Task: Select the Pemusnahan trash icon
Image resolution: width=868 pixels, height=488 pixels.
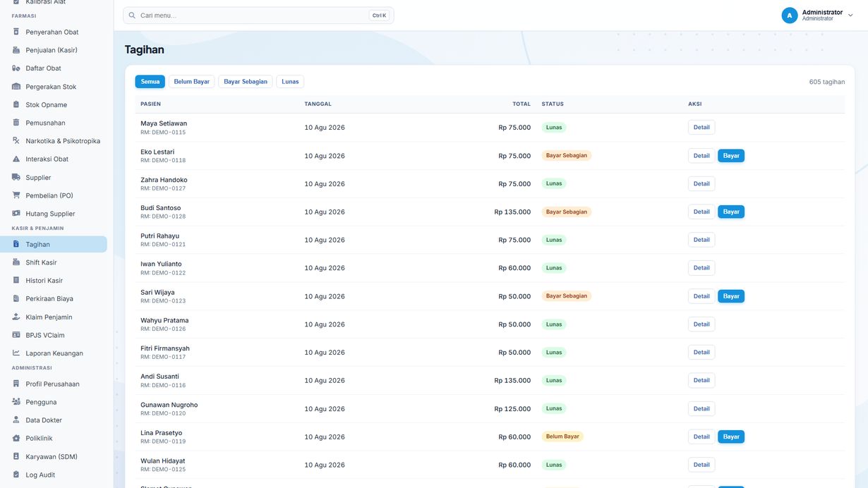Action: (x=16, y=123)
